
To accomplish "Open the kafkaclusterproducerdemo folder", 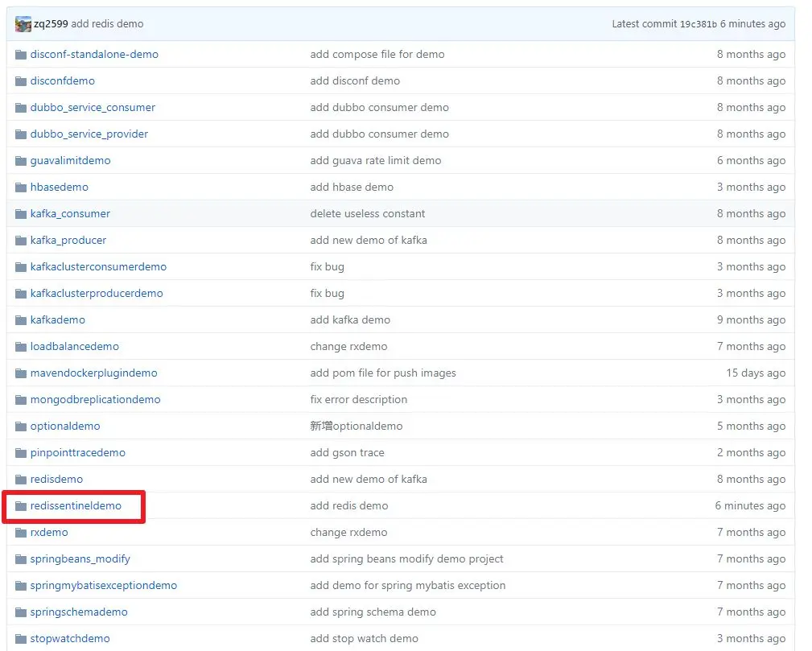I will point(97,293).
